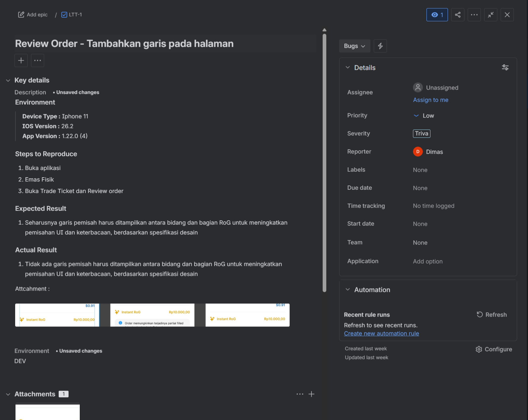The width and height of the screenshot is (528, 420).
Task: Click the Configure gear button
Action: click(x=494, y=349)
